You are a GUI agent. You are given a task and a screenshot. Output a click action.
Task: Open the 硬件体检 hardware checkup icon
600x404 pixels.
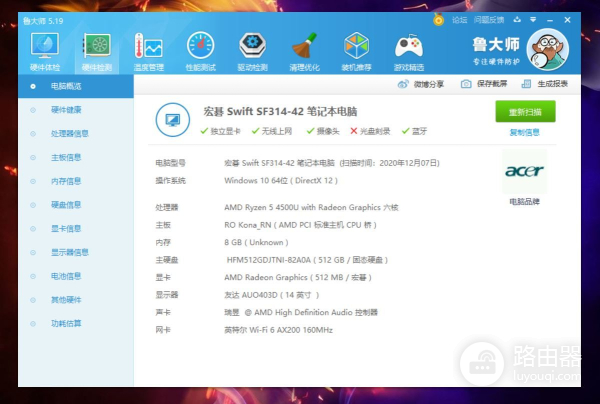click(46, 47)
